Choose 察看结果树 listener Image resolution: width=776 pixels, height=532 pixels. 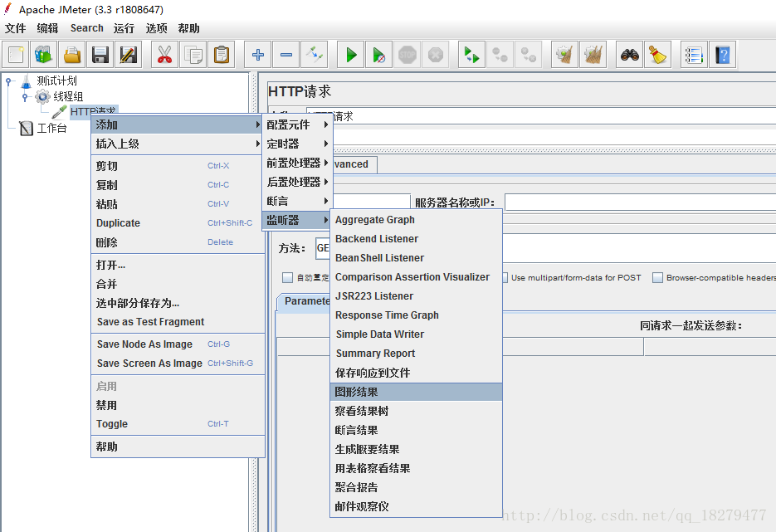tap(416, 412)
